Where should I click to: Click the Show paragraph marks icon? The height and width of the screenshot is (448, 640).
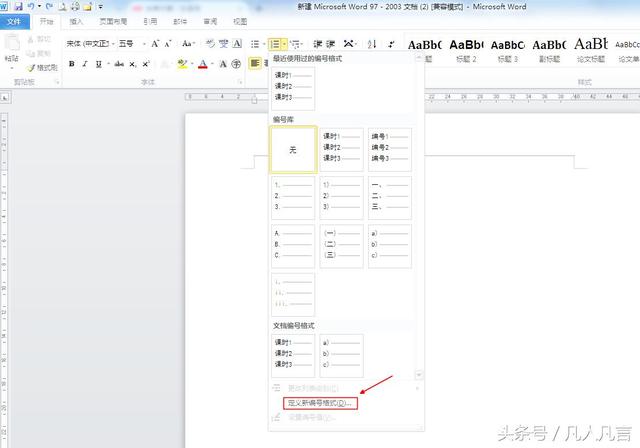pos(391,44)
